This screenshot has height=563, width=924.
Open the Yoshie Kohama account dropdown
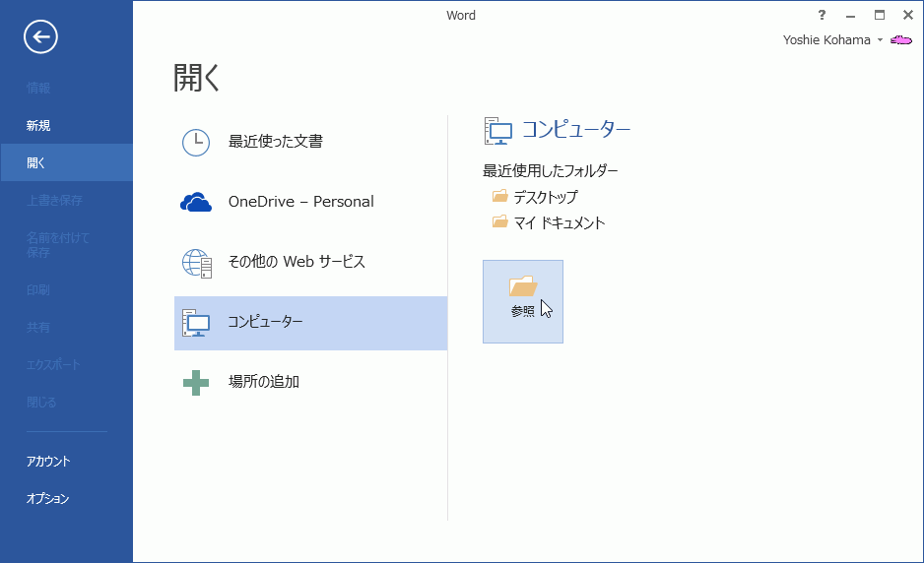click(880, 40)
